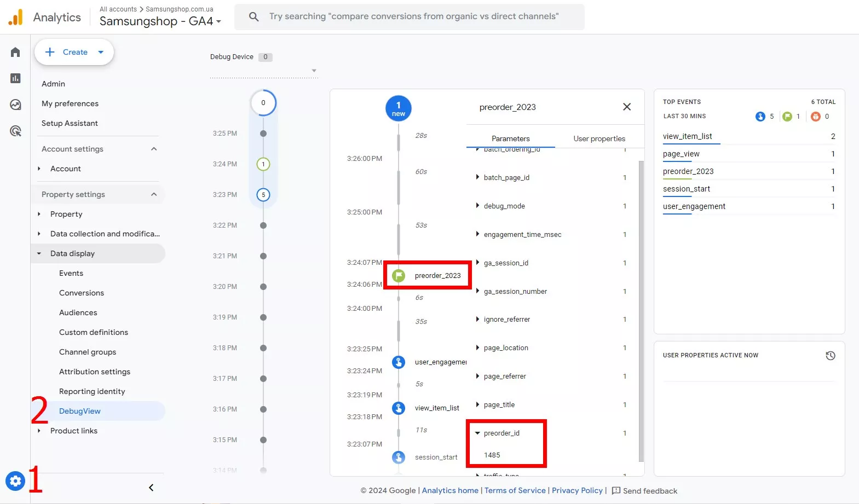Image resolution: width=859 pixels, height=504 pixels.
Task: Collapse the Data display tree item
Action: [x=39, y=253]
